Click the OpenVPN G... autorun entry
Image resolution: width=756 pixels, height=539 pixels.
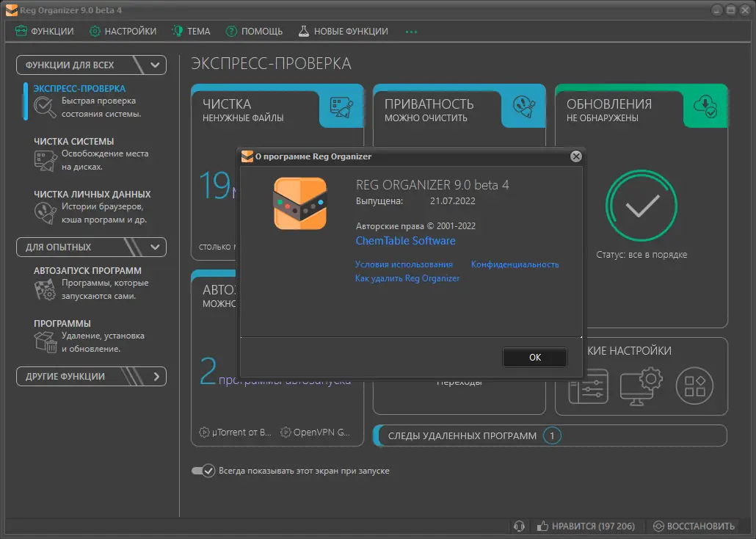[x=316, y=433]
